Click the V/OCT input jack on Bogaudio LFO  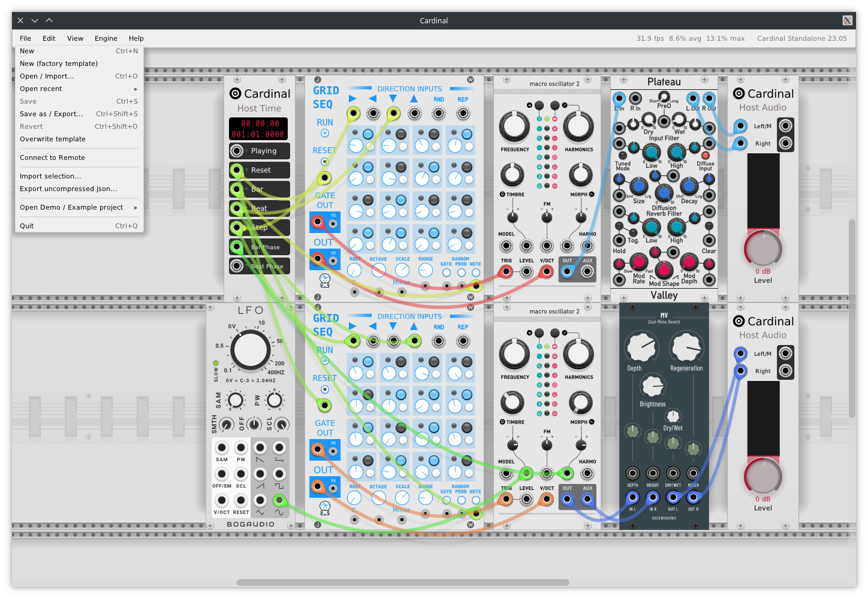point(222,500)
